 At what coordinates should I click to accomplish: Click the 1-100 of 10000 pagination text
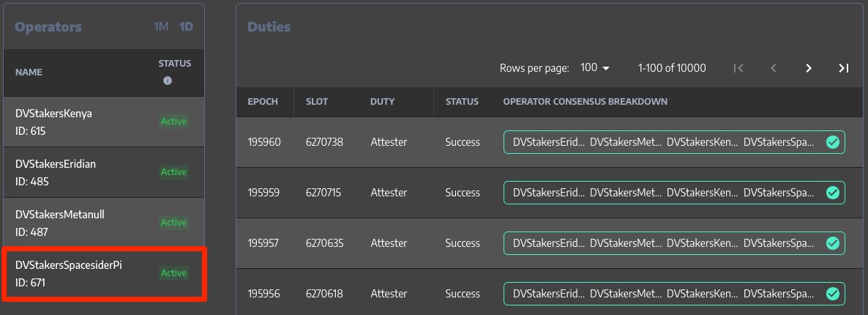(672, 68)
